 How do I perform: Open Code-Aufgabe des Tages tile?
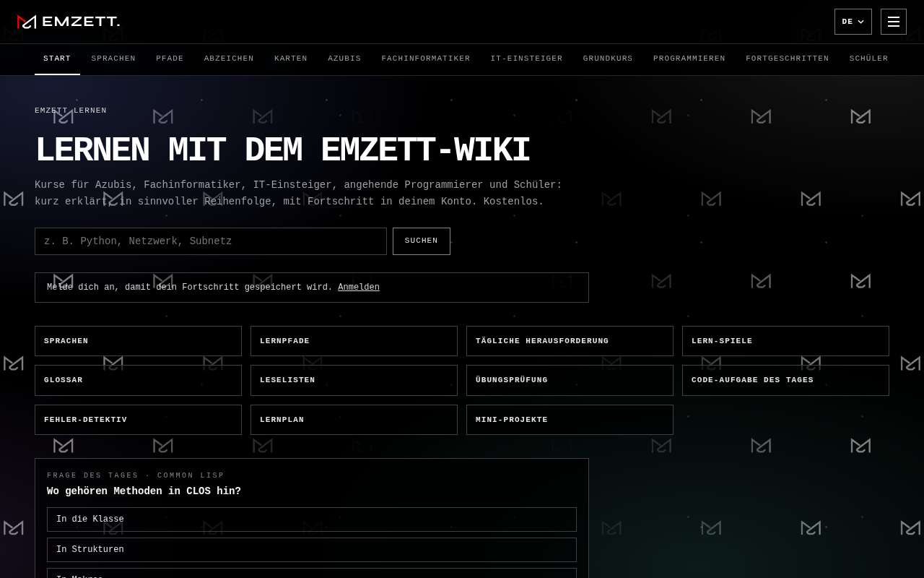tap(785, 380)
